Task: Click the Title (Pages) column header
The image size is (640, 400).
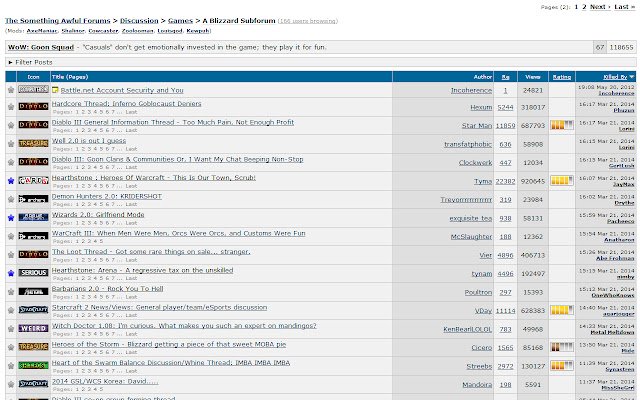Action: (70, 77)
